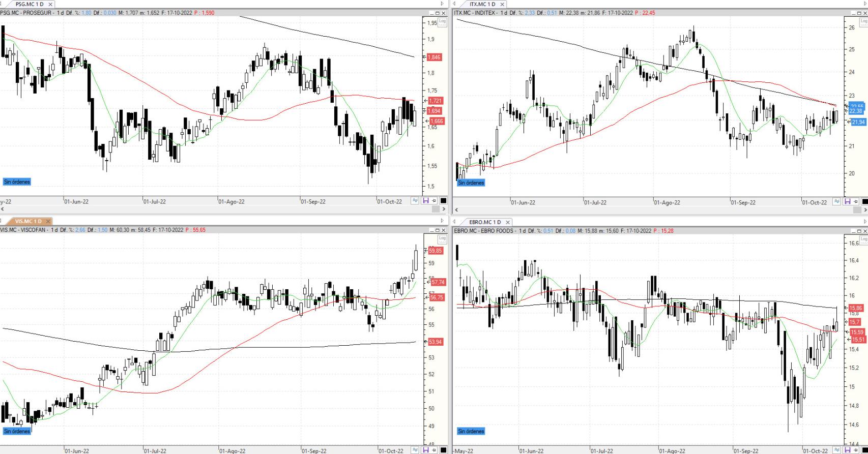Click 'Sin órdenes' button on Prosegur chart
The image size is (868, 454).
point(17,181)
